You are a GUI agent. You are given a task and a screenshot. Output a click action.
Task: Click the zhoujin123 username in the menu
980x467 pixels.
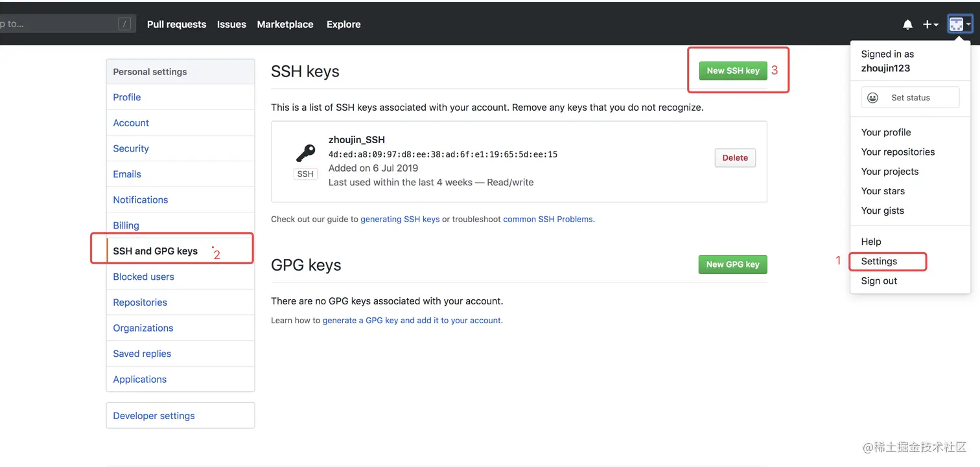[x=885, y=68]
